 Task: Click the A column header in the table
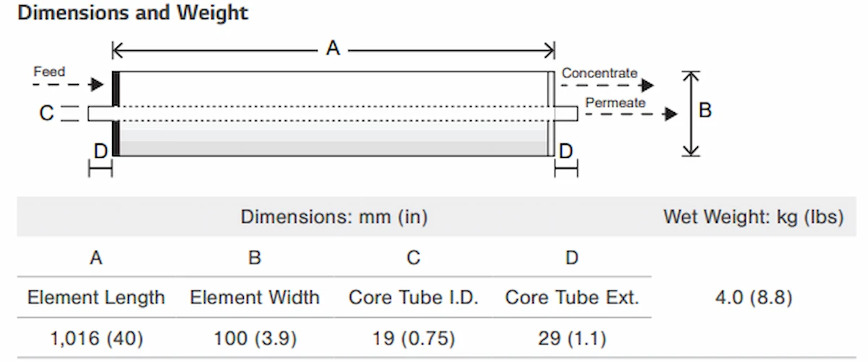click(95, 257)
